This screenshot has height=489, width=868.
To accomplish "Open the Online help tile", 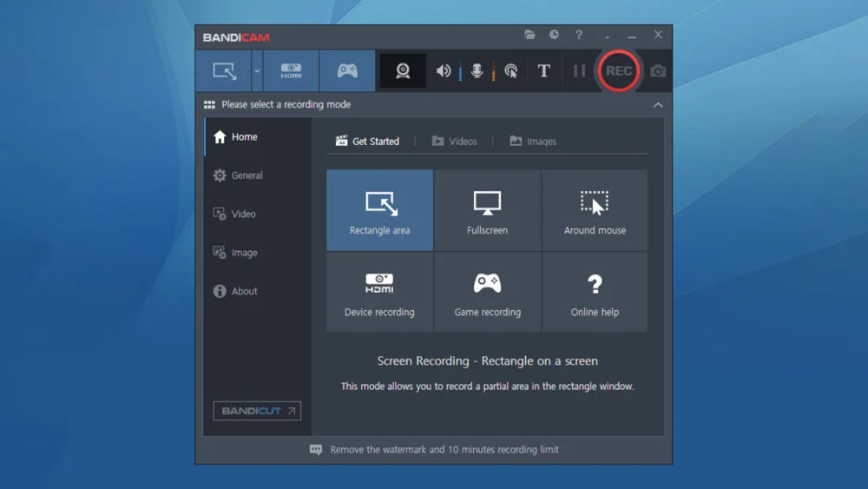I will click(x=595, y=293).
